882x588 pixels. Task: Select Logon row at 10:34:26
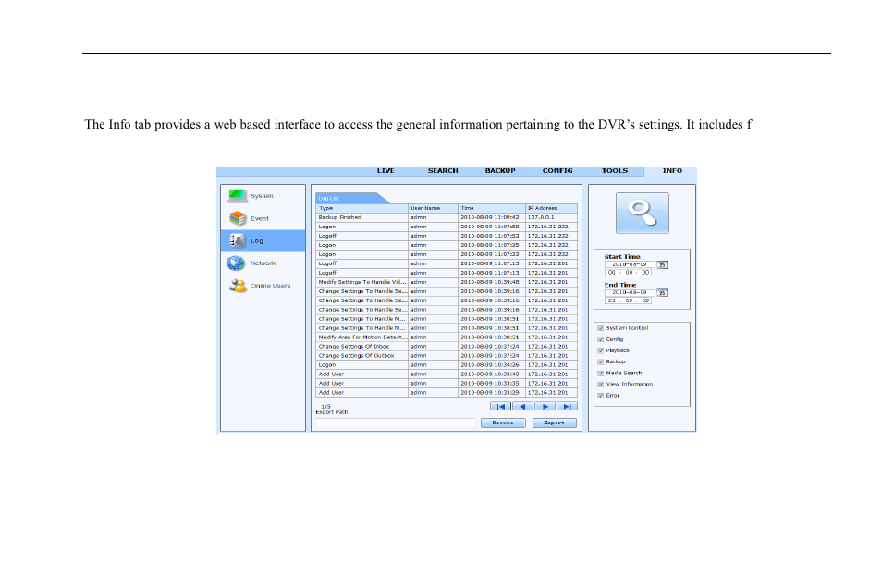pyautogui.click(x=447, y=364)
